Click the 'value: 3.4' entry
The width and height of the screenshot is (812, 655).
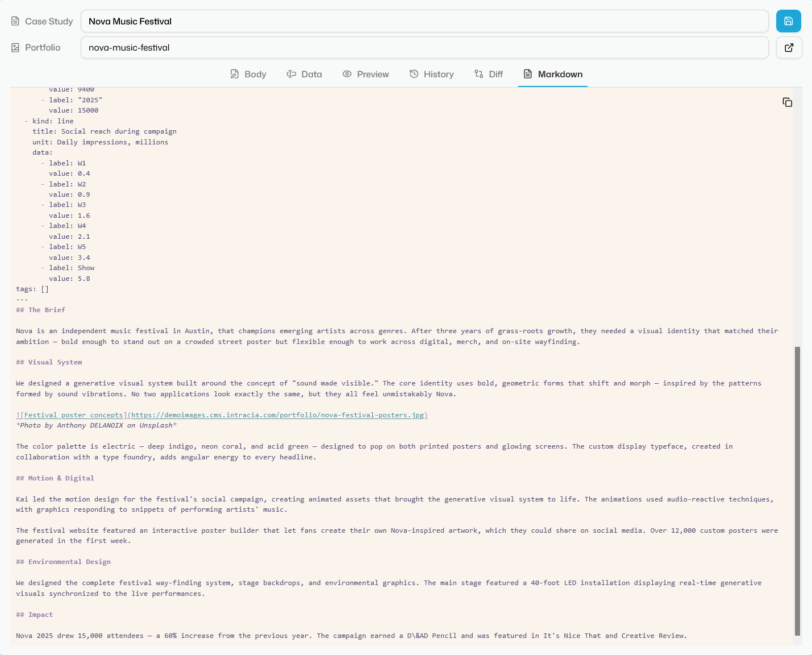pyautogui.click(x=69, y=258)
